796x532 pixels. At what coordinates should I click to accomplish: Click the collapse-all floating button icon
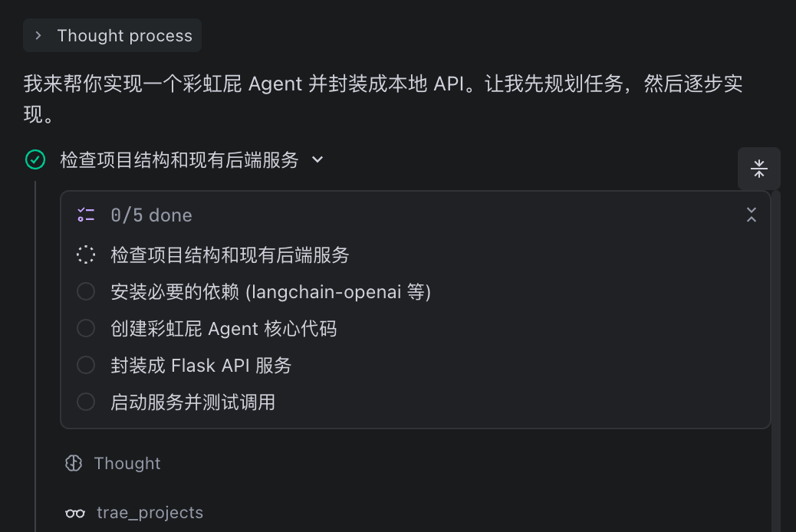pyautogui.click(x=759, y=169)
